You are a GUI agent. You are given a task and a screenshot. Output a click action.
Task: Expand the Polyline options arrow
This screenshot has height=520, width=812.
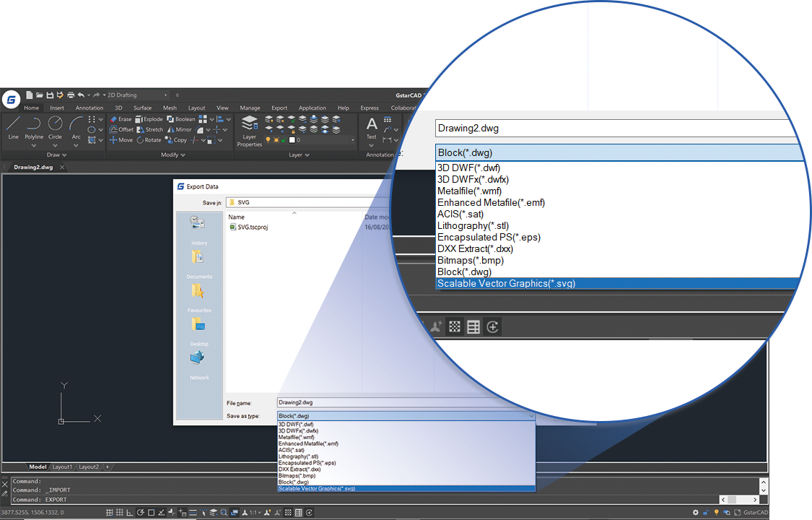tap(34, 146)
